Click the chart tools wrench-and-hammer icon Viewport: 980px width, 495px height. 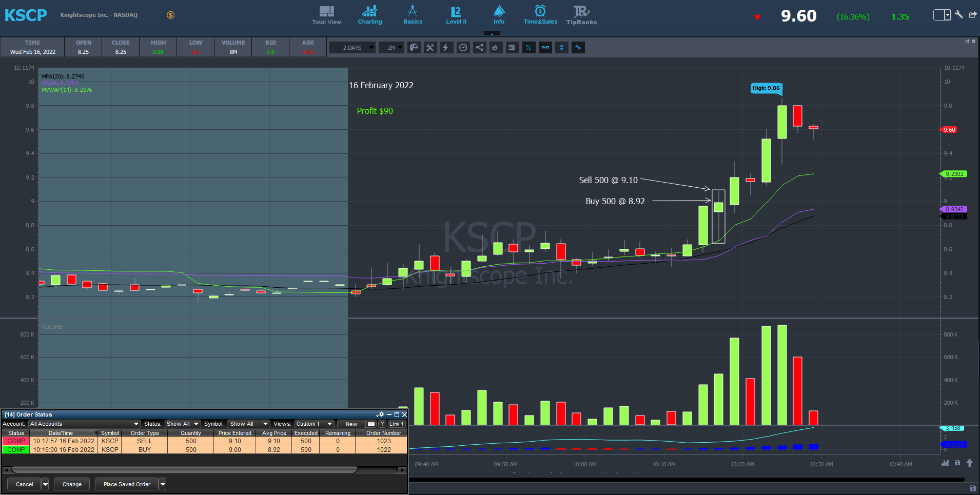(430, 48)
